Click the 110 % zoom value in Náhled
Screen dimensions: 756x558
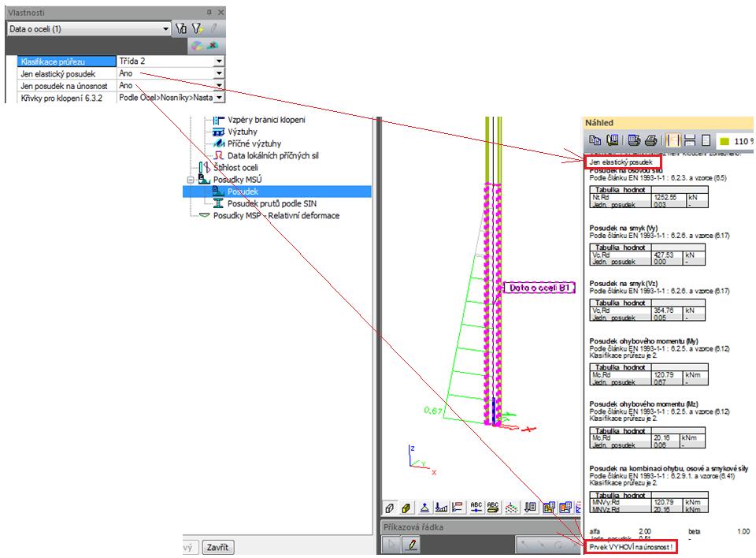pyautogui.click(x=743, y=141)
